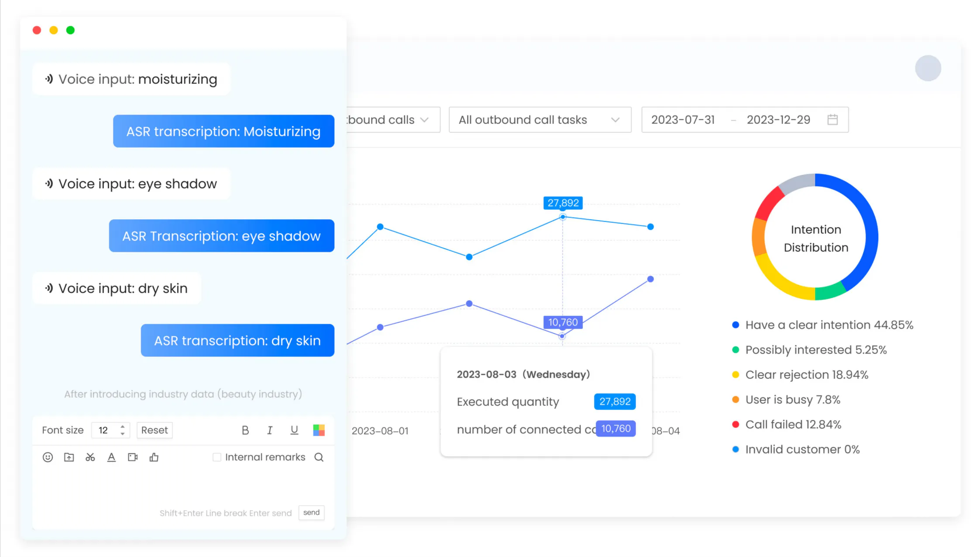Image resolution: width=980 pixels, height=557 pixels.
Task: Open All outbound call tasks dropdown
Action: [x=540, y=120]
